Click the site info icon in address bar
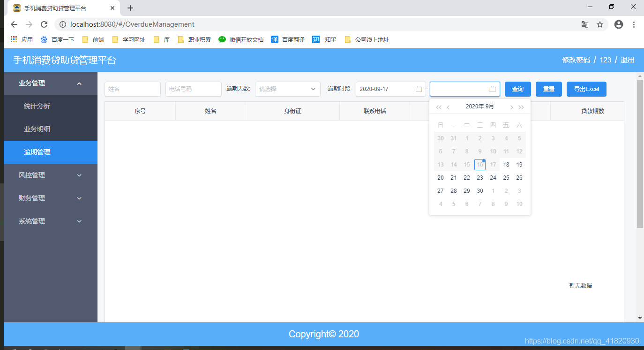Screen dimensions: 644x350 [62, 24]
